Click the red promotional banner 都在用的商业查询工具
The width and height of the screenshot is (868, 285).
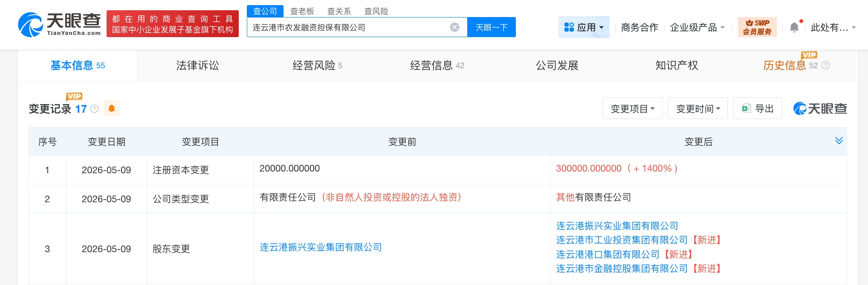[x=172, y=24]
